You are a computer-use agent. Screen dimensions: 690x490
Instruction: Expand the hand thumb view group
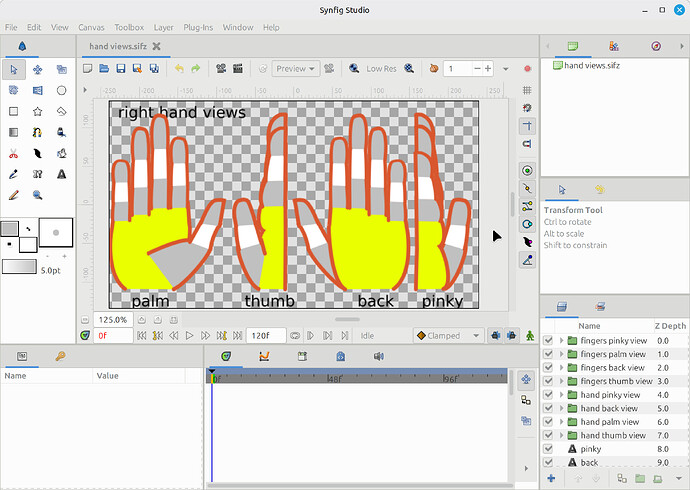pos(562,435)
